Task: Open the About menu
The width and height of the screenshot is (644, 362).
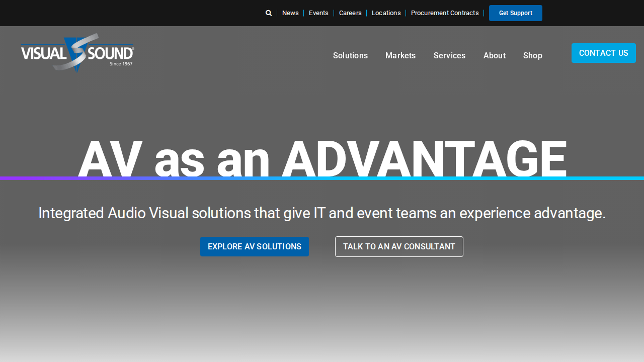Action: (495, 56)
